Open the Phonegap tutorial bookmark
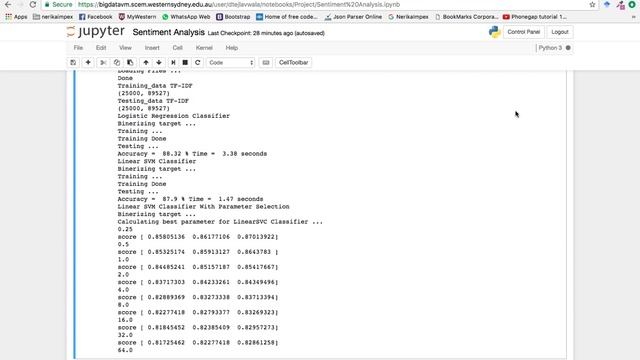 click(x=535, y=17)
